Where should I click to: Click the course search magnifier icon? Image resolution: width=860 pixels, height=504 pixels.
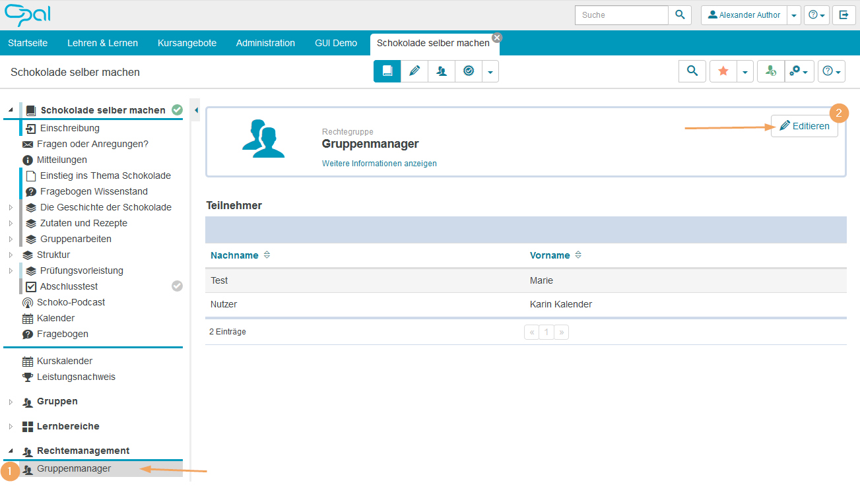click(x=692, y=71)
